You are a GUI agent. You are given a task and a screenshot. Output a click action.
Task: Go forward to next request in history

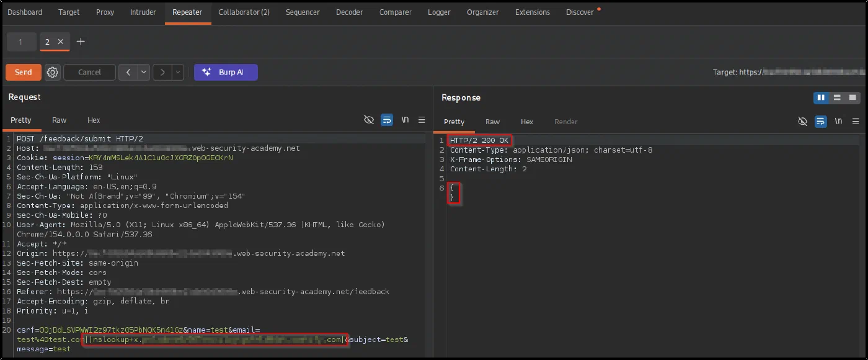click(x=162, y=72)
